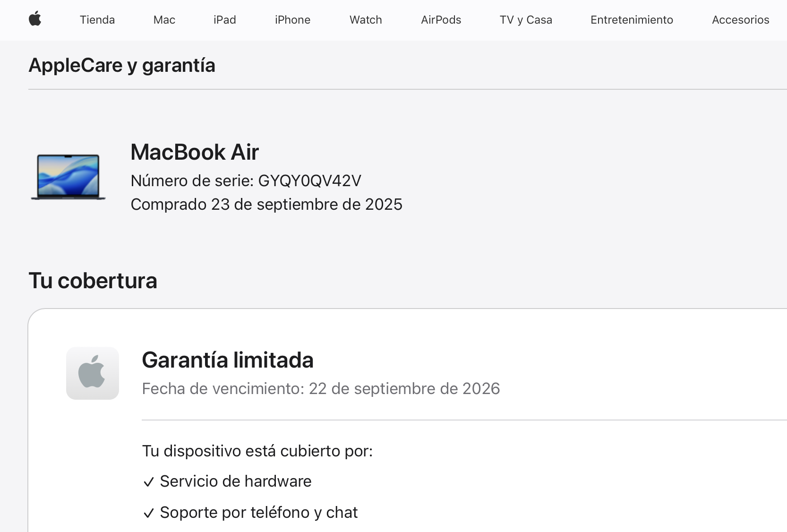Navigate to the iPad page
Screen dimensions: 787x532
point(225,20)
